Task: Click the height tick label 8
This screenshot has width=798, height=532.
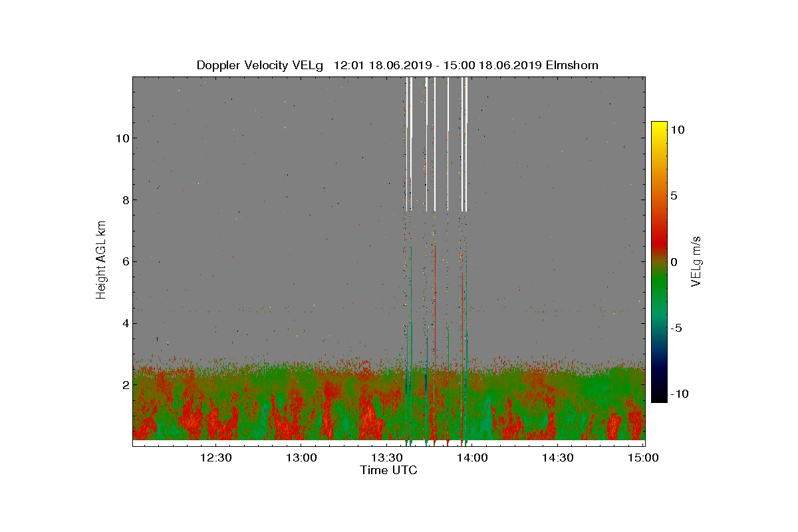Action: (x=126, y=199)
